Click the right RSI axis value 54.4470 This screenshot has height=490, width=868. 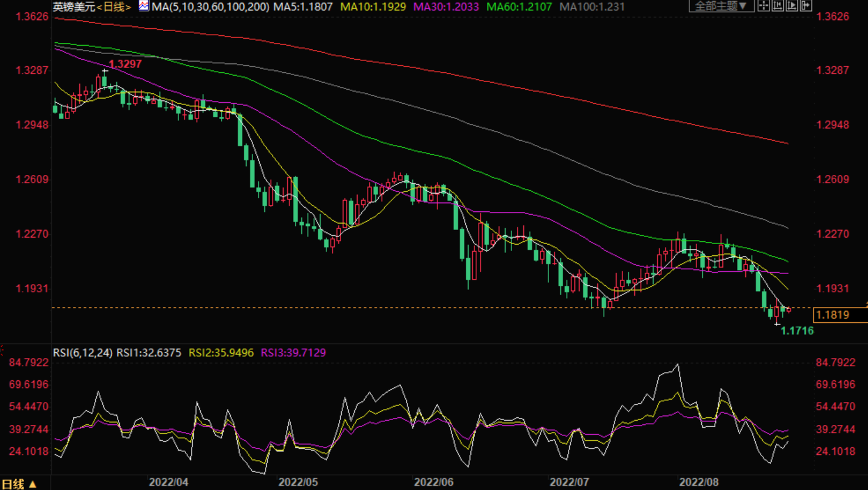[x=836, y=407]
